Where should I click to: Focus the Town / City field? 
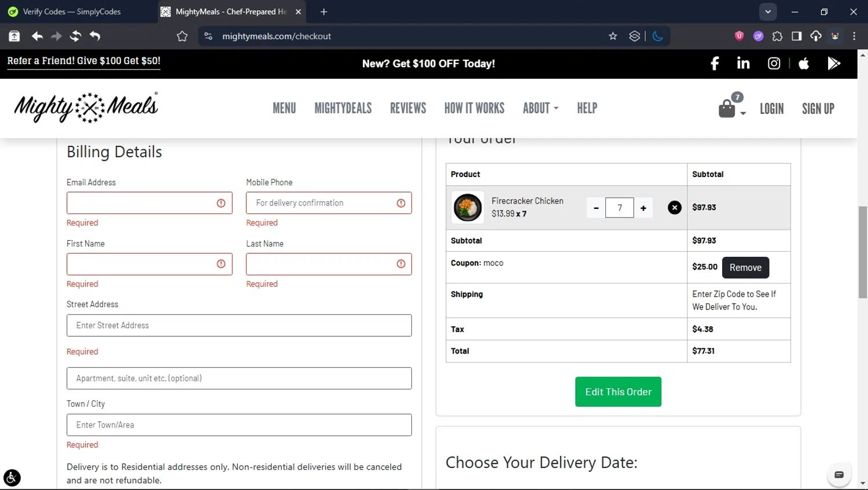(x=239, y=425)
